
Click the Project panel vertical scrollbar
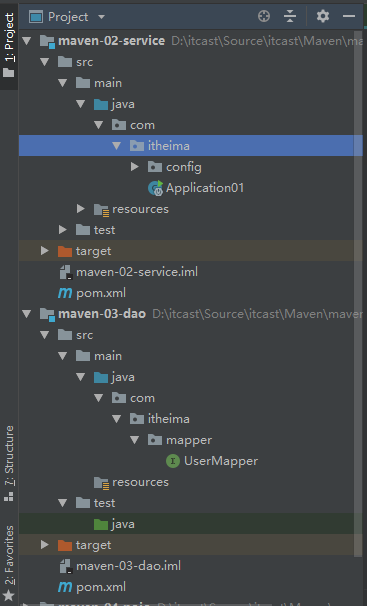tap(358, 294)
